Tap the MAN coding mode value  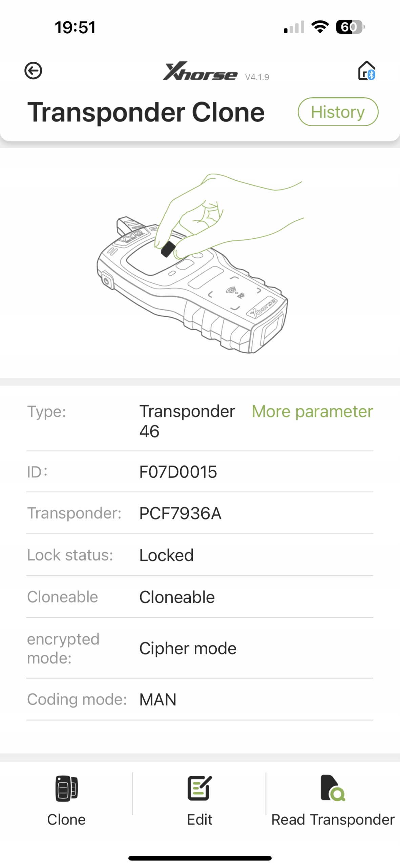[158, 699]
